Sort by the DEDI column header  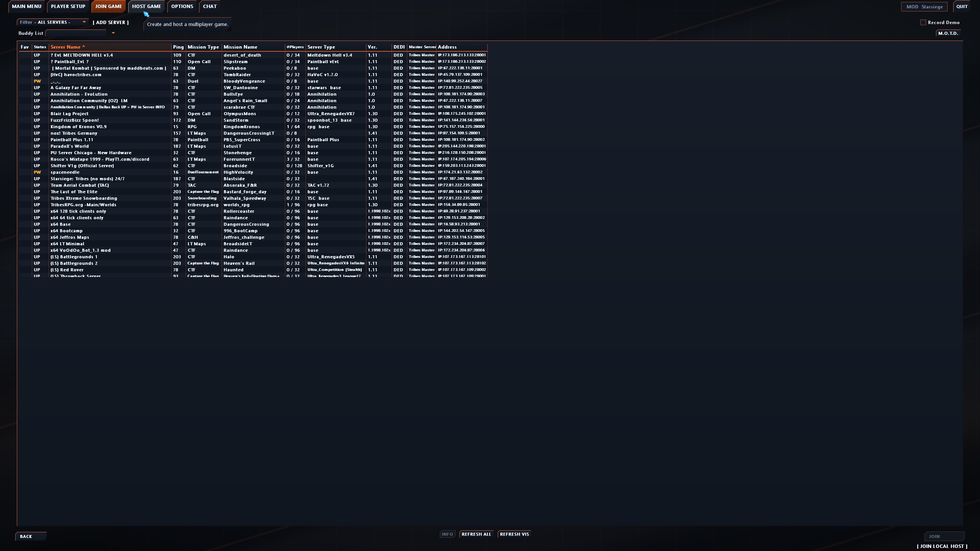[x=399, y=47]
